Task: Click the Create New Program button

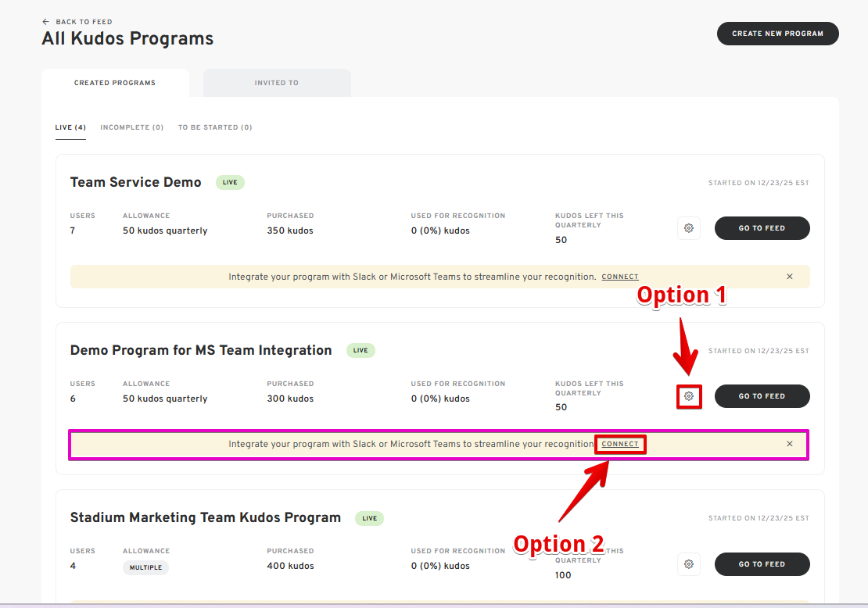Action: [777, 34]
